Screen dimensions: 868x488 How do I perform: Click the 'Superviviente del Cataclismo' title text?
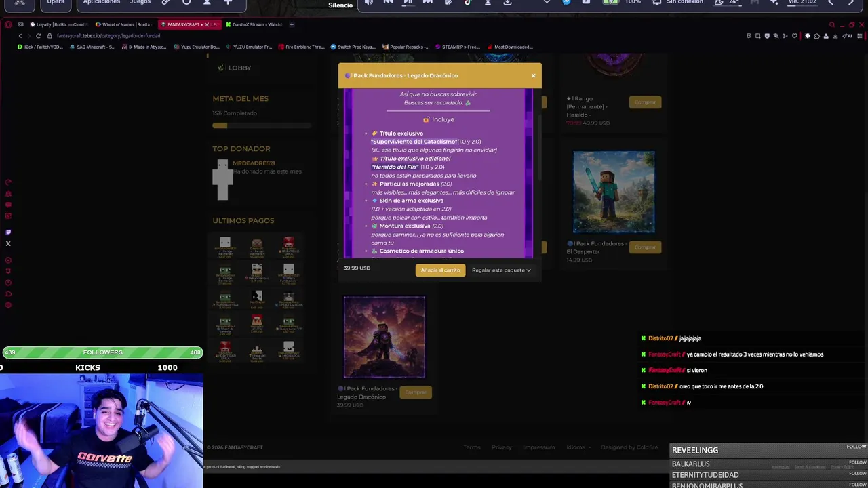[414, 142]
